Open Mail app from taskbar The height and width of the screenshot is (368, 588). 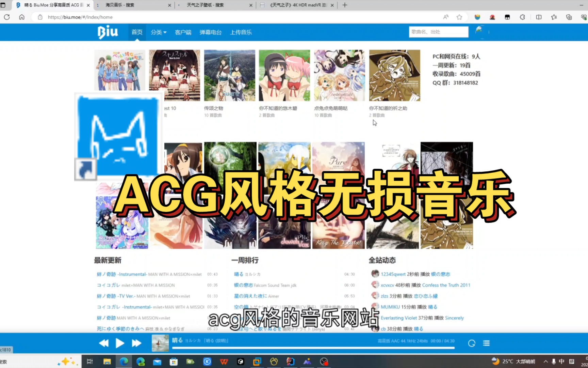pyautogui.click(x=157, y=362)
